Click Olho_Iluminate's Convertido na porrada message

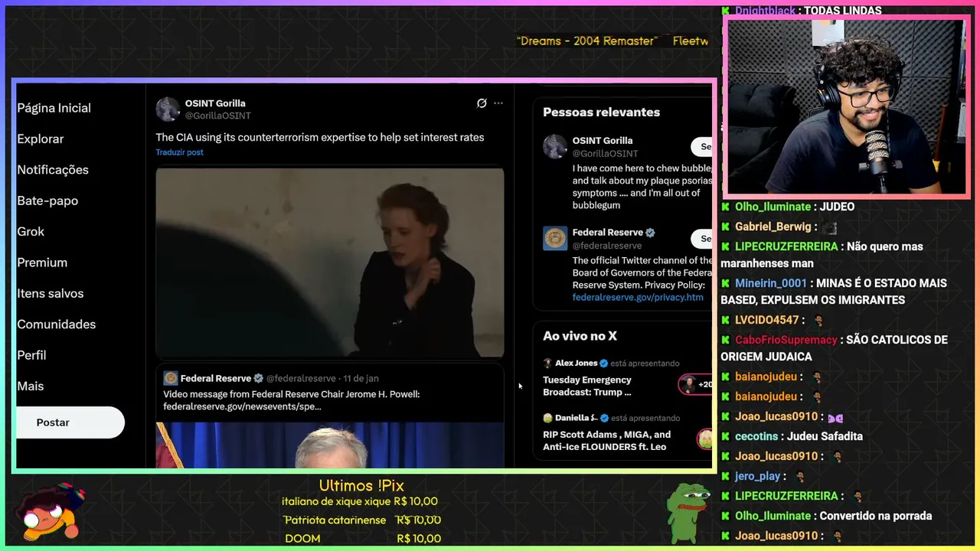[876, 516]
